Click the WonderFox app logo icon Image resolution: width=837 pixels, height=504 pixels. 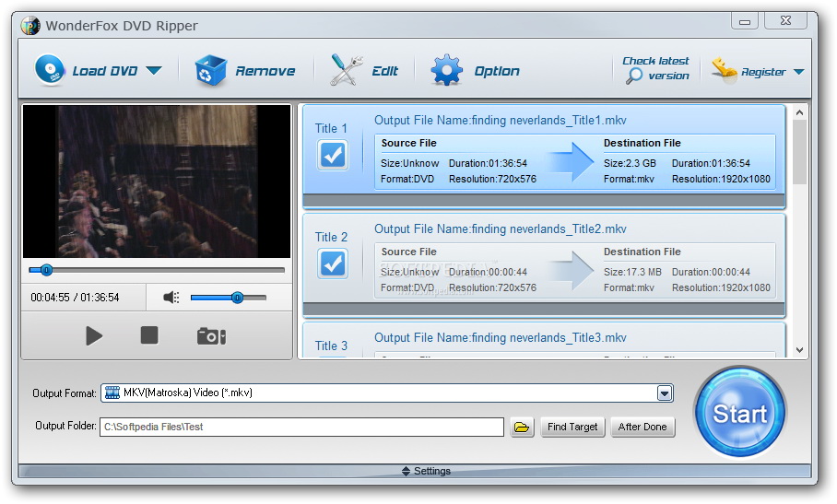(x=30, y=26)
